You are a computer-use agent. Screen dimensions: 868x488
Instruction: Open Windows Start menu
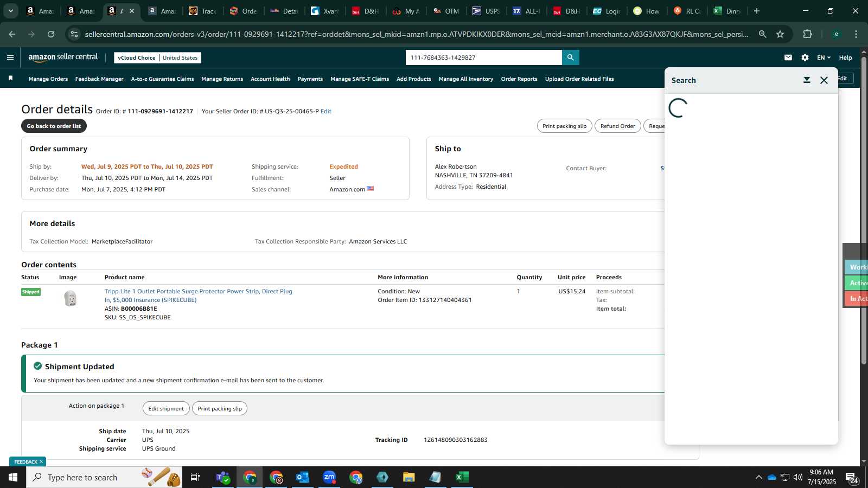13,477
